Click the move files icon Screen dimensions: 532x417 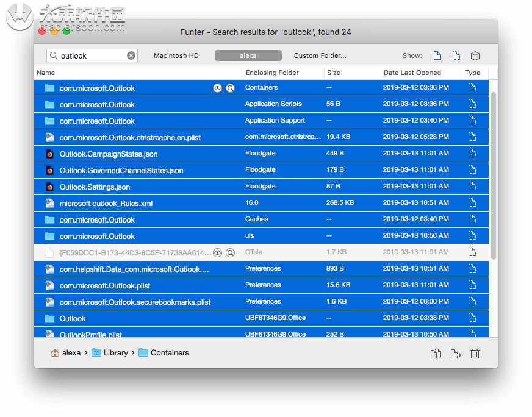(455, 354)
